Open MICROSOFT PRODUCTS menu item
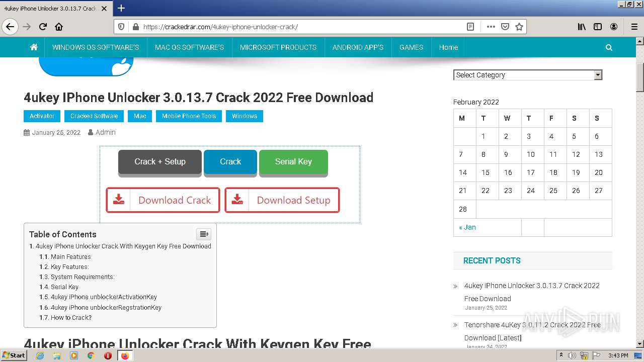This screenshot has width=644, height=362. (x=278, y=47)
